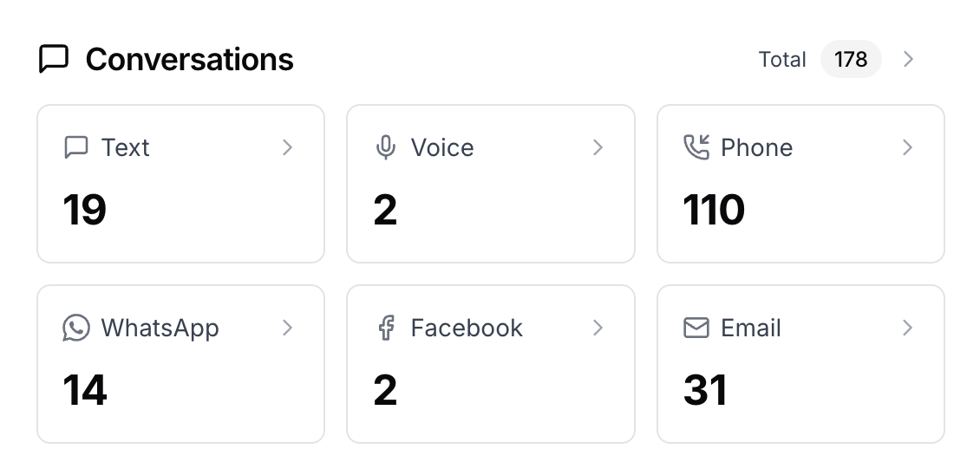Screen dimensions: 980x475
Task: Select the Conversations heading
Action: click(189, 59)
